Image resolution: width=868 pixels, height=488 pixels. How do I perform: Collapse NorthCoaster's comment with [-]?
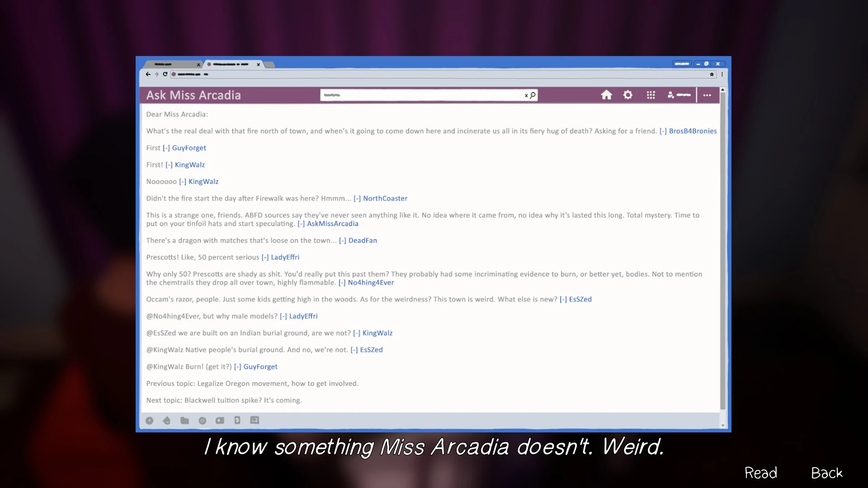[357, 198]
